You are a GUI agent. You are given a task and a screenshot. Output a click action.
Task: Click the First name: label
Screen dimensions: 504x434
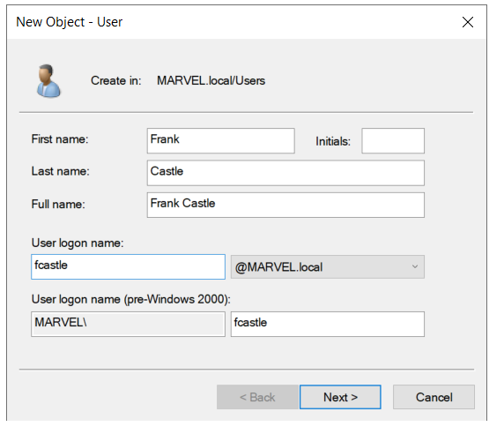(60, 139)
